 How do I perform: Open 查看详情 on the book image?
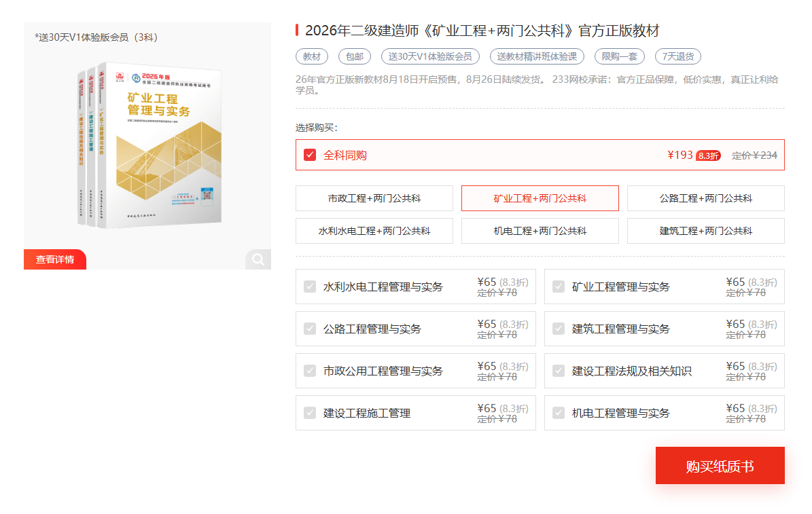[x=55, y=259]
